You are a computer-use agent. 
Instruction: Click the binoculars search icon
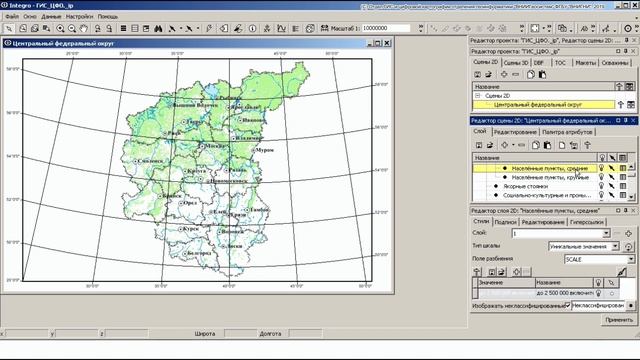point(158,28)
